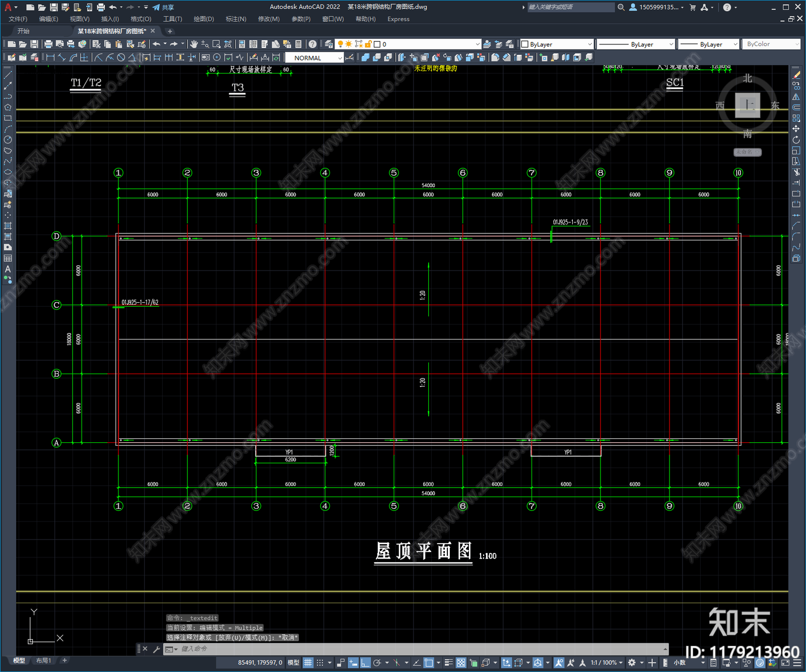Toggle snap mode in the status bar

(x=320, y=663)
